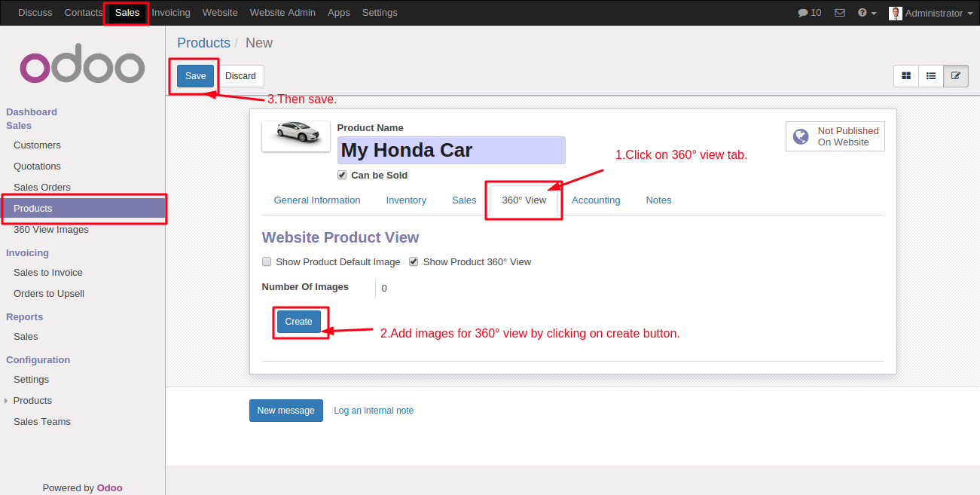Select the form view icon

click(x=956, y=76)
